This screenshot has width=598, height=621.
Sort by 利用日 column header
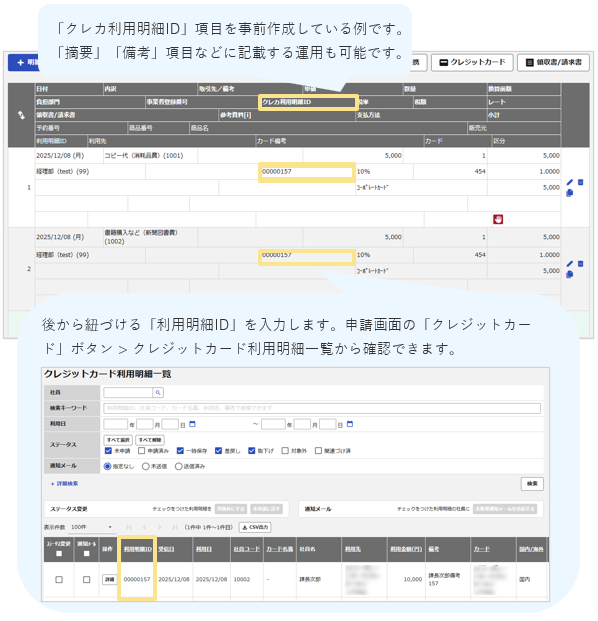pyautogui.click(x=204, y=549)
